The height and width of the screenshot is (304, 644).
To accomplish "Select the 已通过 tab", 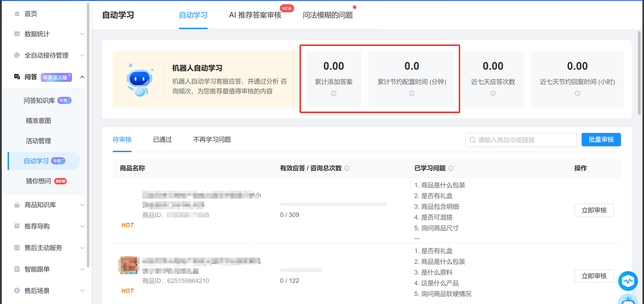I will click(x=162, y=140).
